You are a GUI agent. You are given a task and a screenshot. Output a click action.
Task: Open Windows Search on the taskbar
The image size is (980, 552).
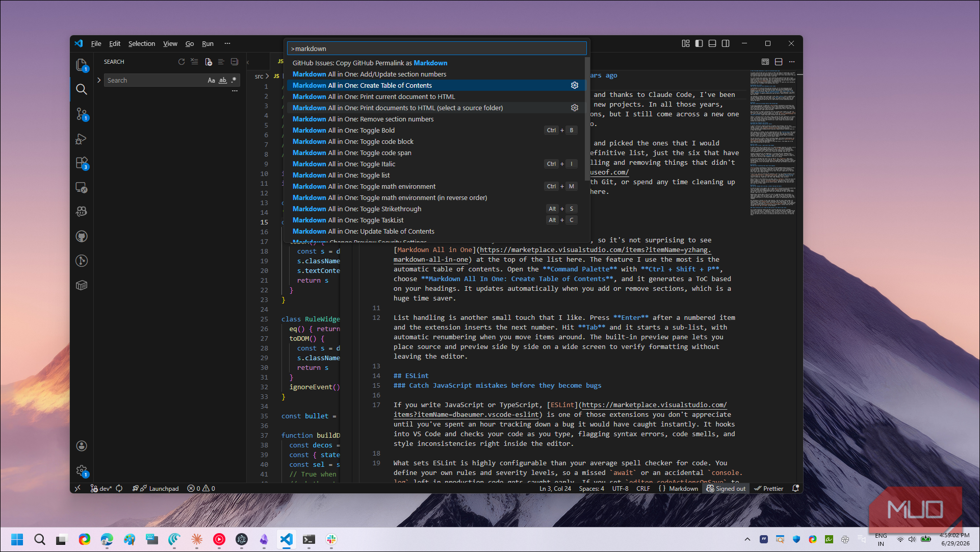tap(40, 539)
